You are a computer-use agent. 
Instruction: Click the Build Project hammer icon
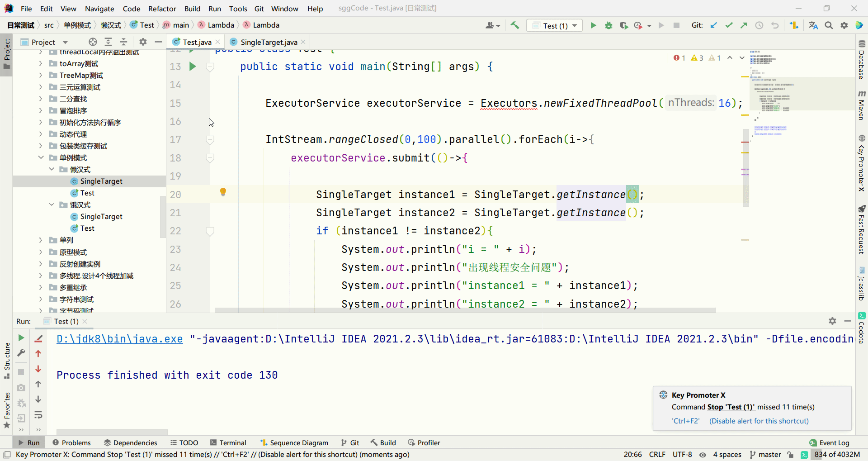pyautogui.click(x=514, y=25)
